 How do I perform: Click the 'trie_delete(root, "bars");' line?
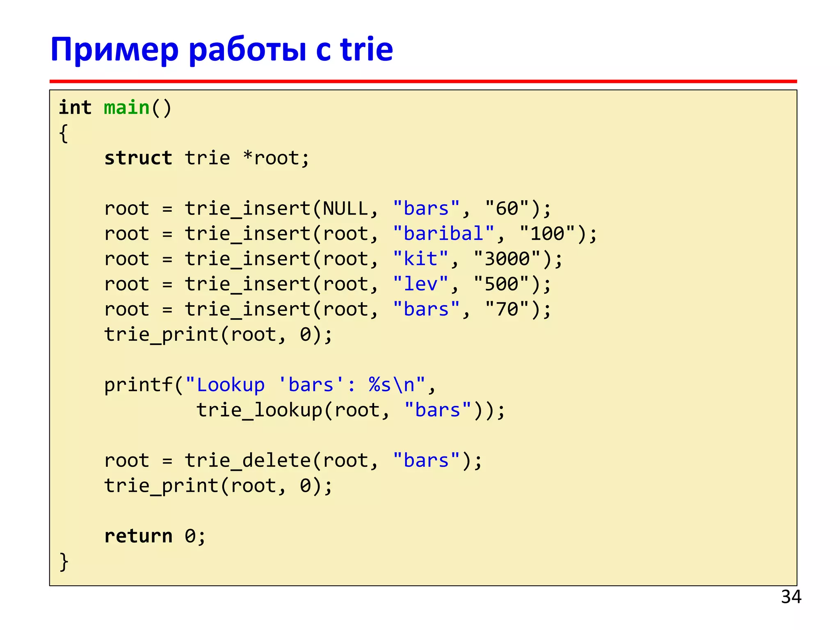pyautogui.click(x=294, y=461)
